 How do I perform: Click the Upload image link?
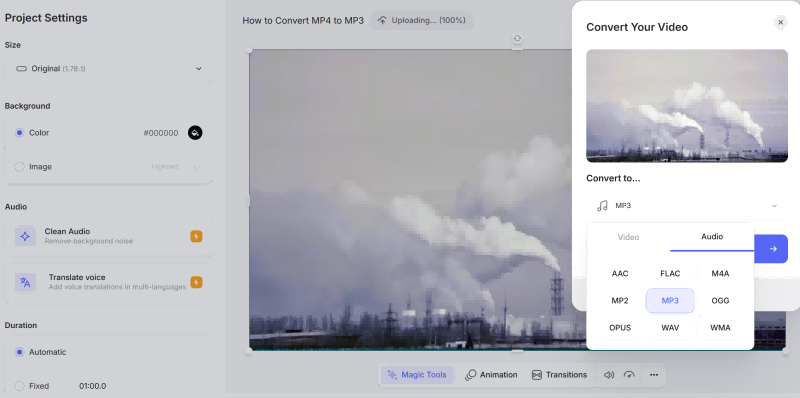[165, 166]
